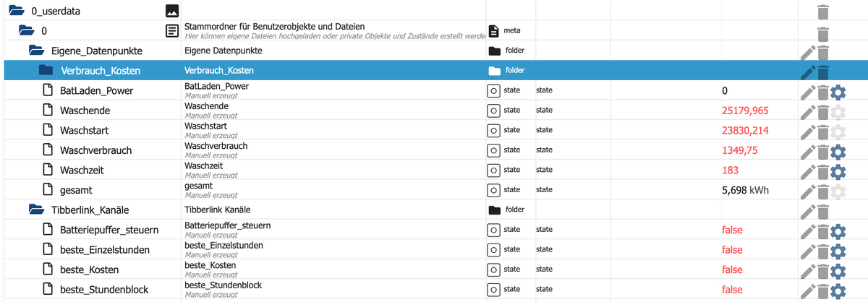Screen dimensions: 868x302
Task: Open settings gear for beste_Kosten
Action: point(838,271)
